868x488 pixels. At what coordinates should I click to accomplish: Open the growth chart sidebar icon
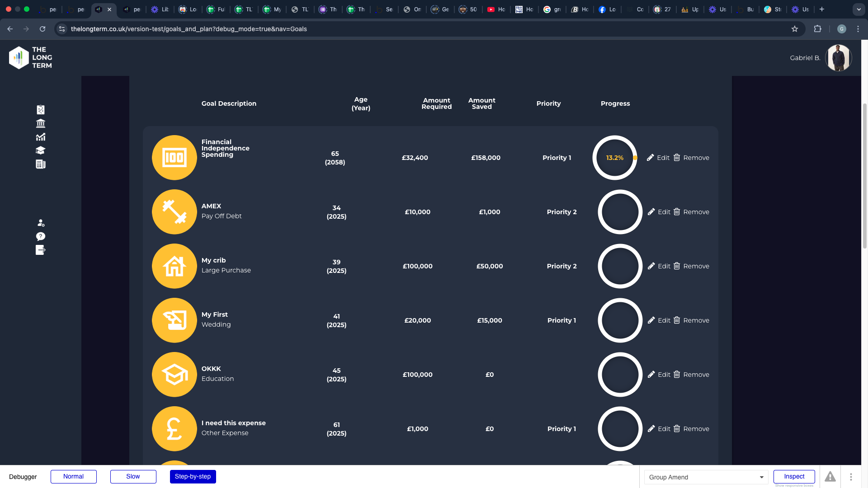(41, 137)
